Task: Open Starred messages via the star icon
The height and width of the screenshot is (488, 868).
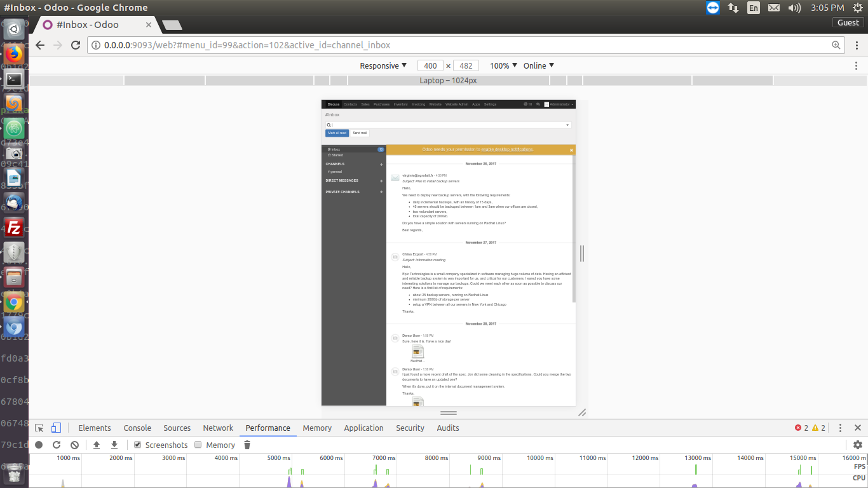Action: coord(329,154)
